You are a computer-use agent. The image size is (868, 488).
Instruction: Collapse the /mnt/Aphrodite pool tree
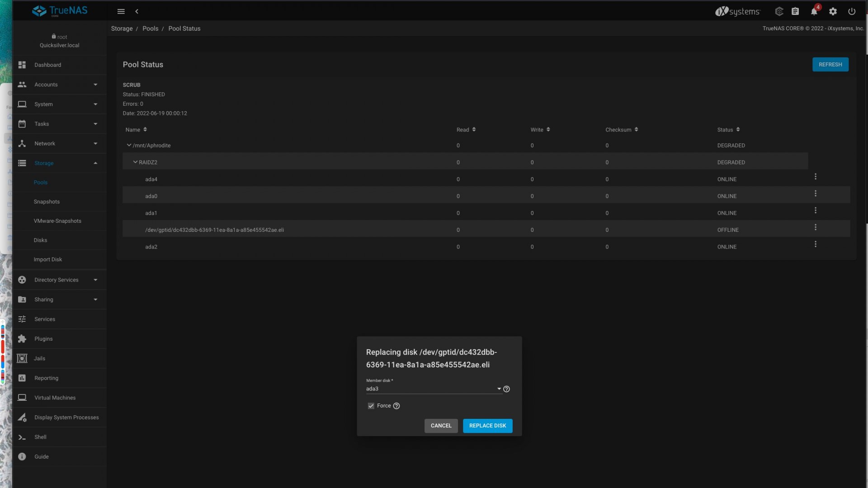click(x=129, y=145)
